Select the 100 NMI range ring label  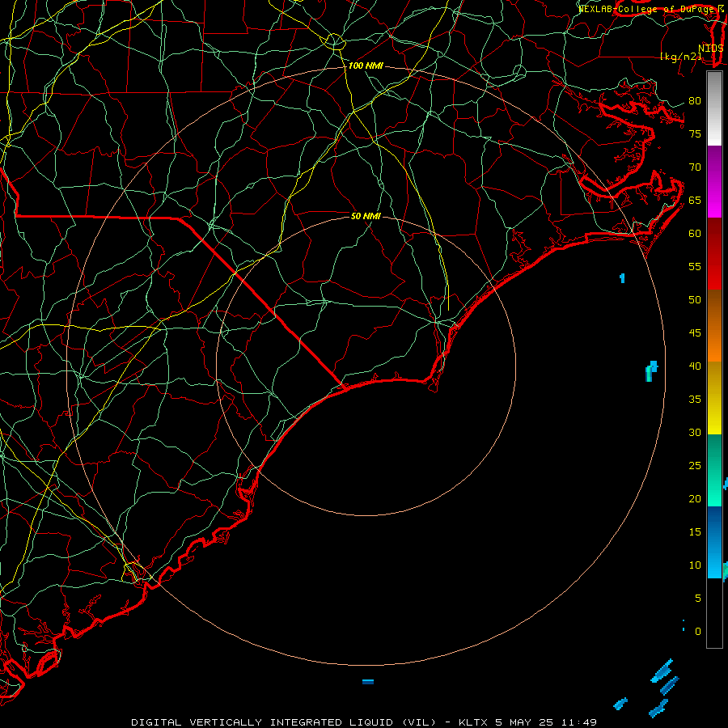click(x=366, y=66)
